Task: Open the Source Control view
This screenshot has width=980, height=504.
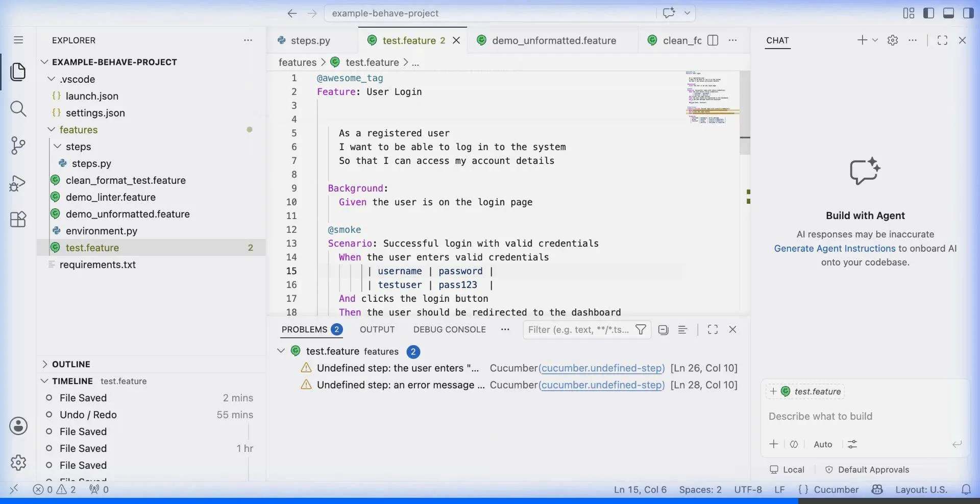Action: point(18,146)
